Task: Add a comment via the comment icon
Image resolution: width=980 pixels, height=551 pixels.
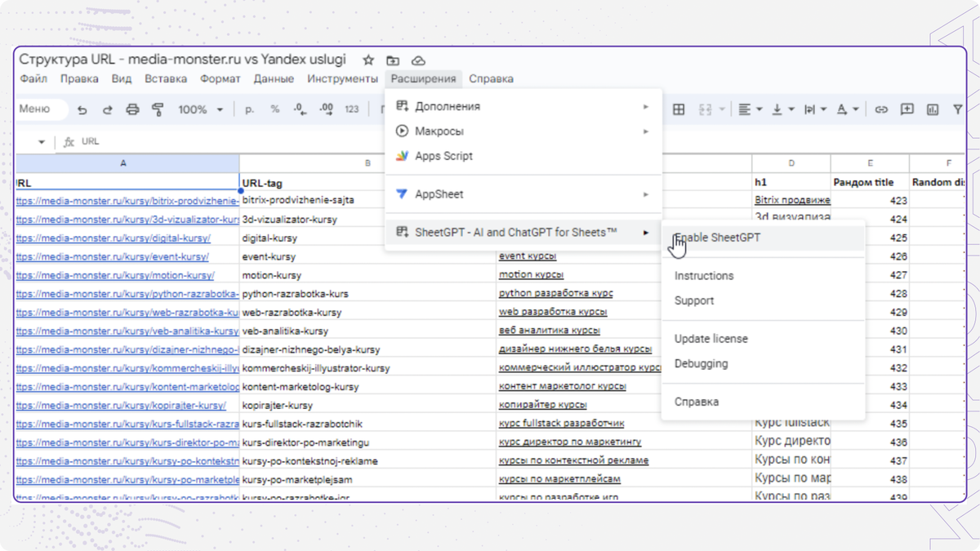Action: pos(906,109)
